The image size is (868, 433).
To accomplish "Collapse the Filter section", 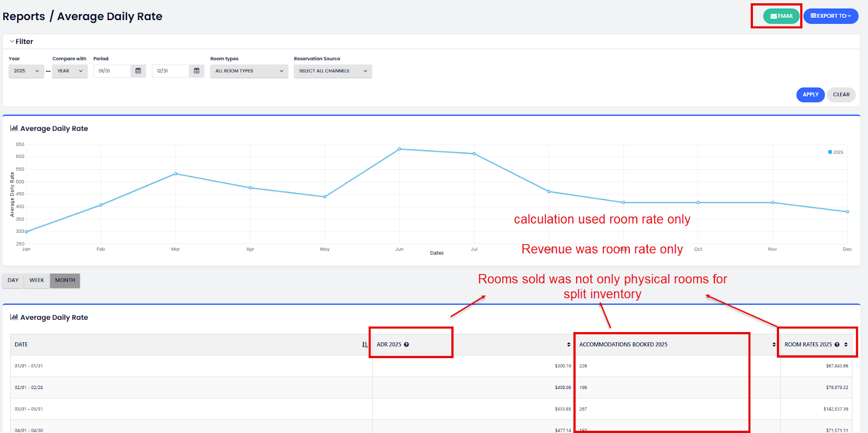I will [x=21, y=42].
